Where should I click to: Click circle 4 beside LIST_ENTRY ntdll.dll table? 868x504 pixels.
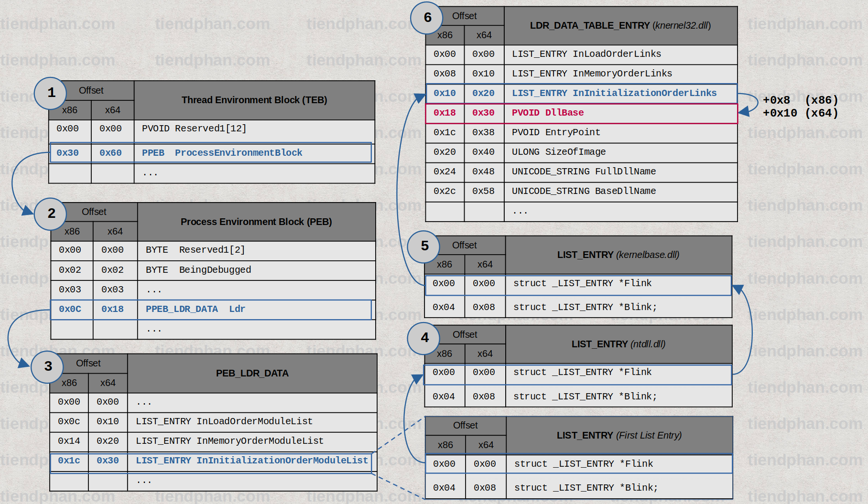pos(423,339)
